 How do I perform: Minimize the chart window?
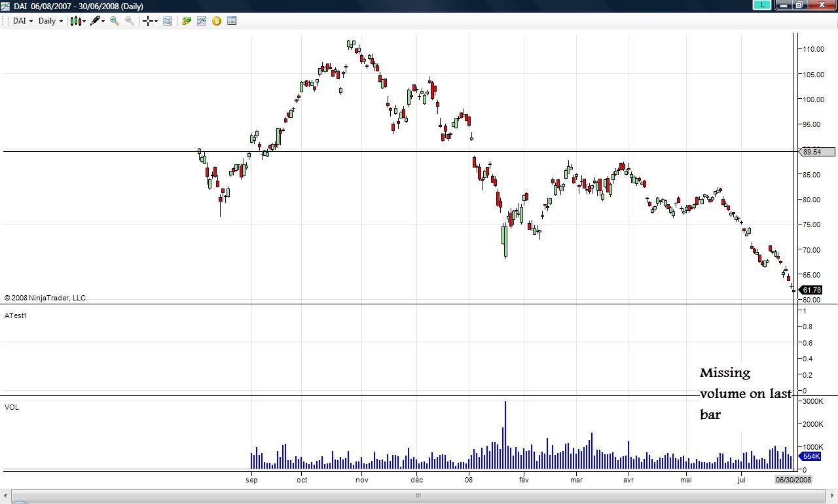[784, 5]
